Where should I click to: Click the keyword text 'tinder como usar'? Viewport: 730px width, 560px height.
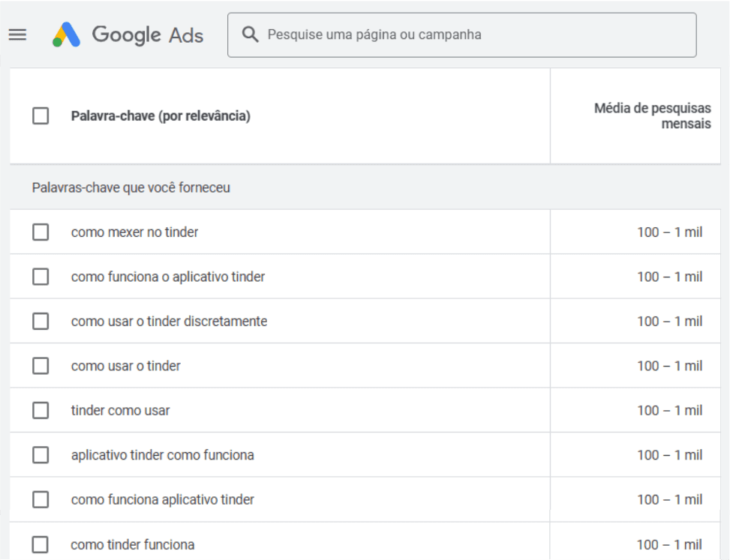(x=121, y=411)
